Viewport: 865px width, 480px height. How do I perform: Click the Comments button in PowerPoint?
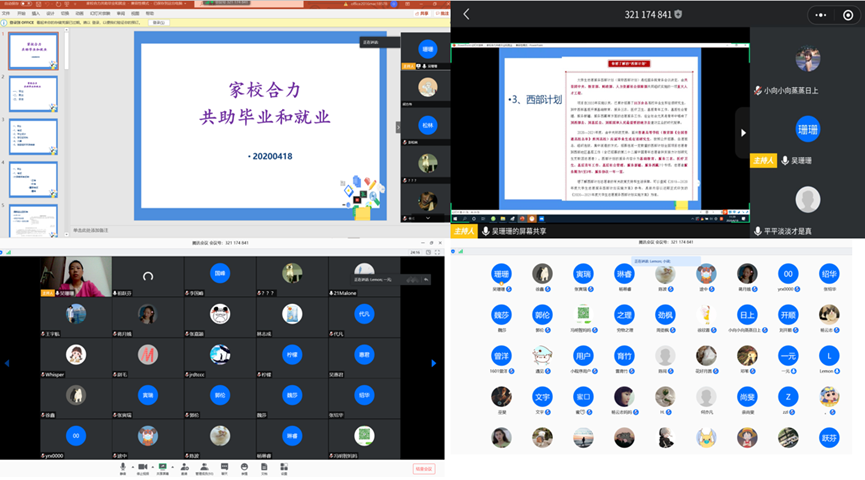click(443, 13)
